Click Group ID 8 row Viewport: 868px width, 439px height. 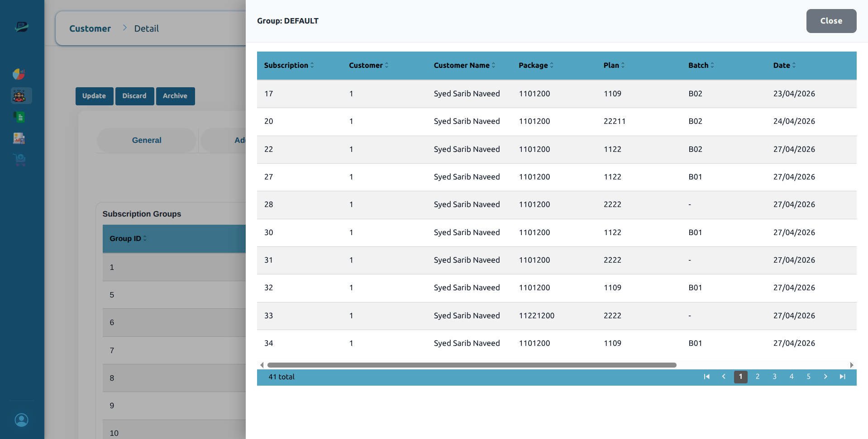[x=174, y=378]
